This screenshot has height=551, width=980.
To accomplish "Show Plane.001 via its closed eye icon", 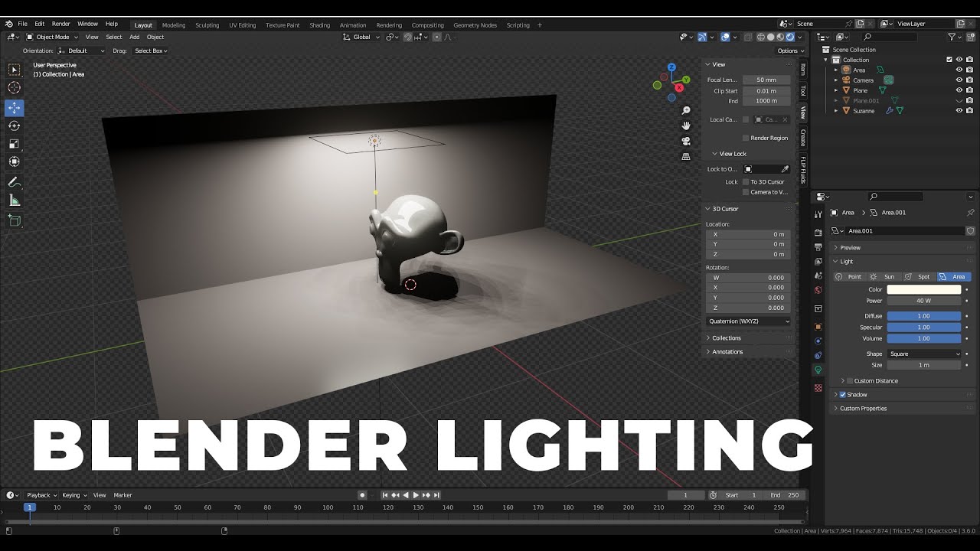I will [959, 100].
